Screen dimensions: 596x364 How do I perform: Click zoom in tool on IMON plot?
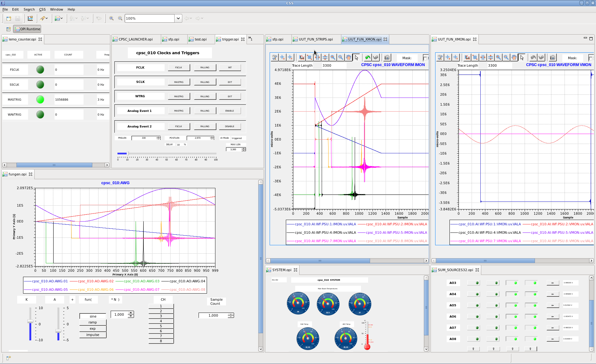[333, 57]
